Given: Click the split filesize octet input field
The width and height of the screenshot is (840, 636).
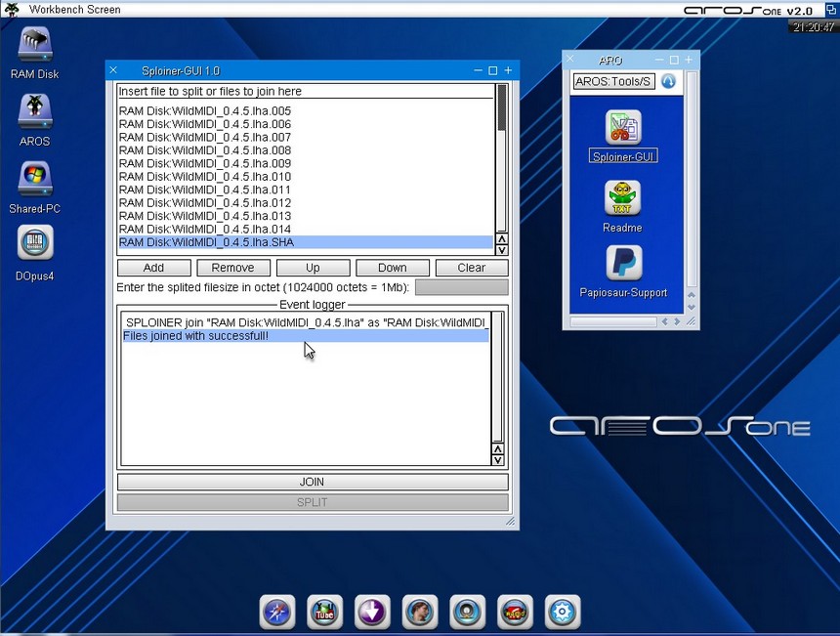Looking at the screenshot, I should 461,287.
